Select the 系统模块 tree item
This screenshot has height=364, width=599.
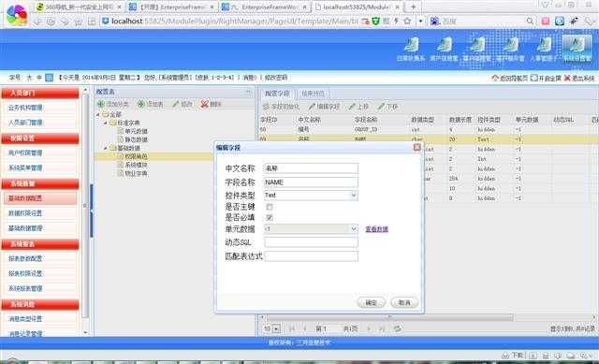[x=136, y=165]
